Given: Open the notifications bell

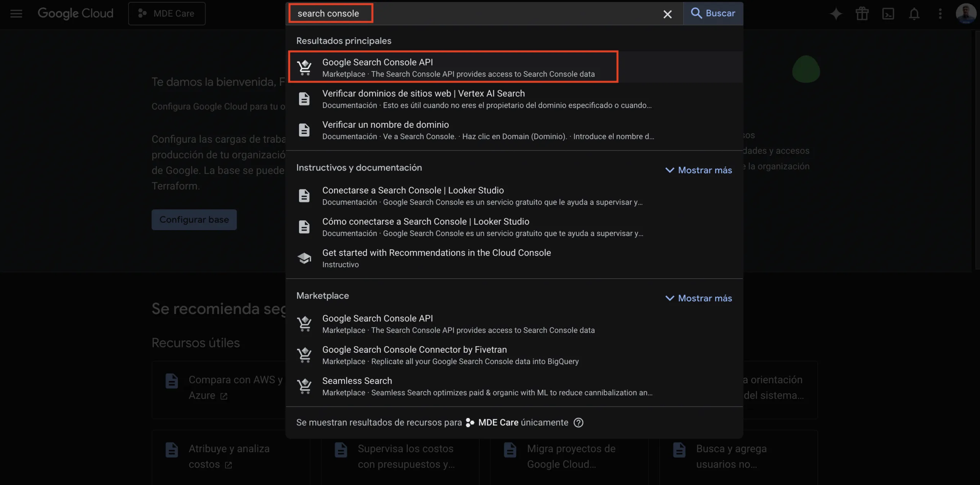Looking at the screenshot, I should 914,14.
